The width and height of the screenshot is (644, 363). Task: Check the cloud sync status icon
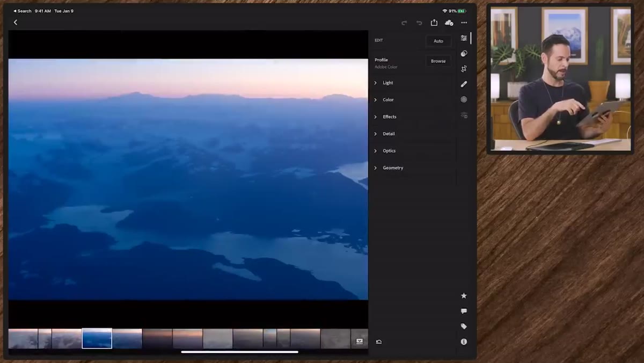pyautogui.click(x=449, y=23)
